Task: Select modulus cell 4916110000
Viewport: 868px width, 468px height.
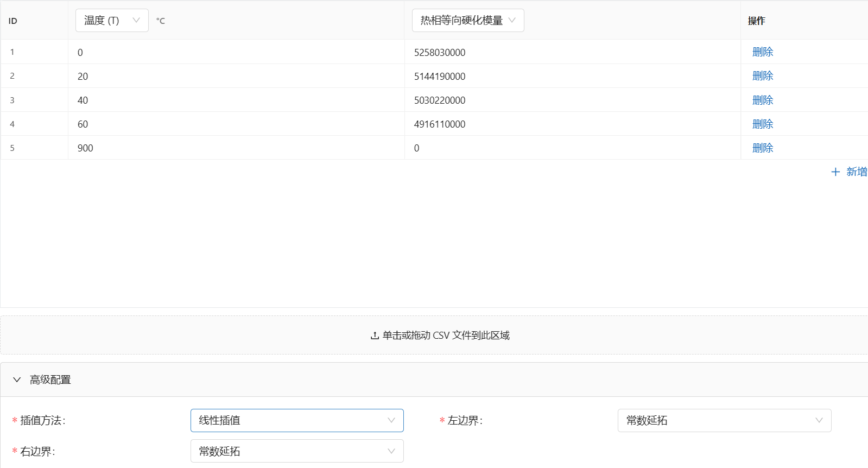Action: tap(573, 124)
